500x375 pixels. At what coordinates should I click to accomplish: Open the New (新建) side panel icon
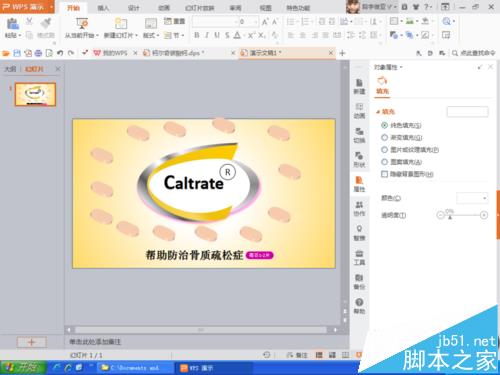pyautogui.click(x=359, y=86)
